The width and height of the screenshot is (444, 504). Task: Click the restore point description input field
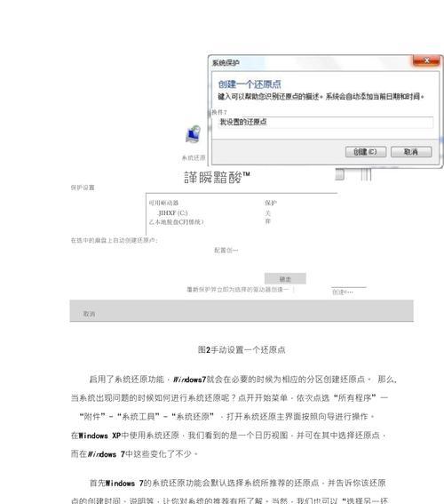(325, 122)
